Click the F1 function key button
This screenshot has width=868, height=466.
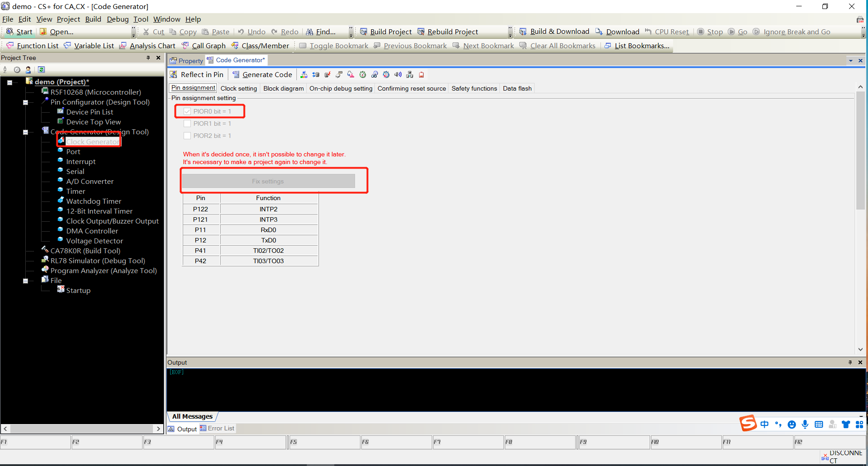click(35, 442)
